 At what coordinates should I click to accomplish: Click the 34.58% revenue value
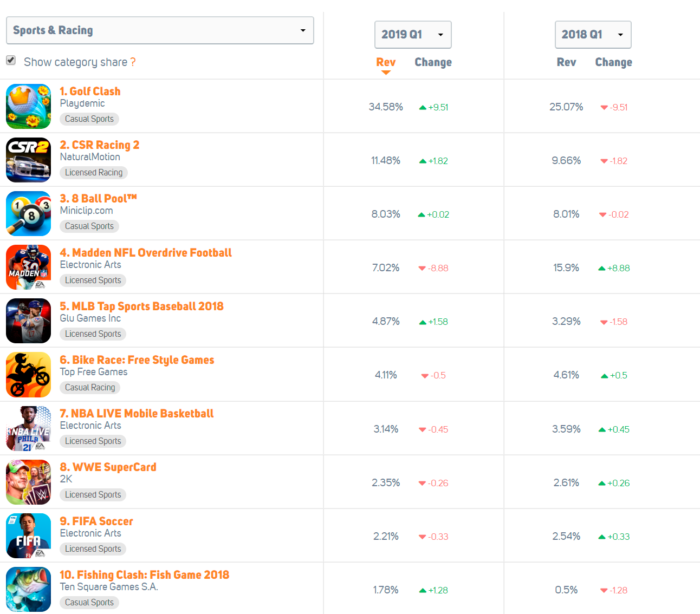[x=386, y=107]
